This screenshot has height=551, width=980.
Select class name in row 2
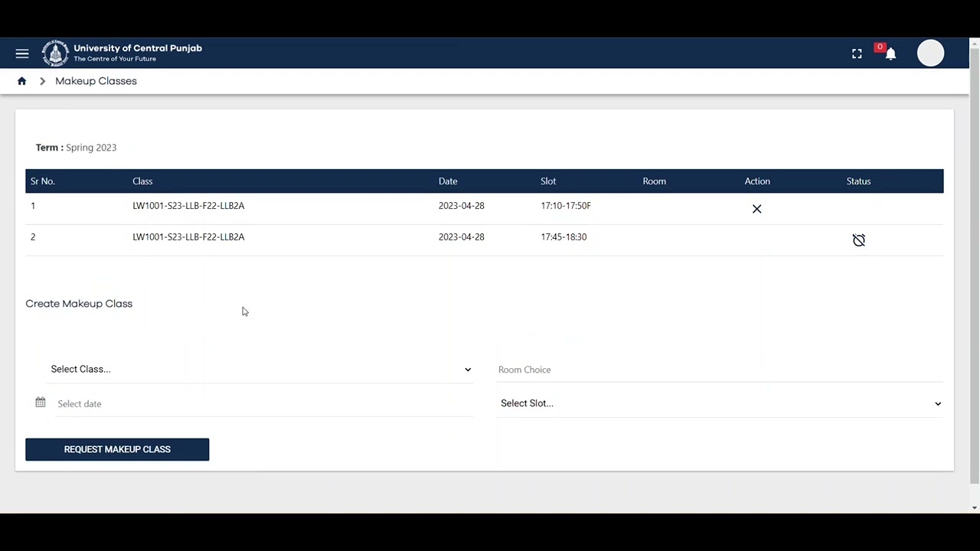tap(188, 237)
